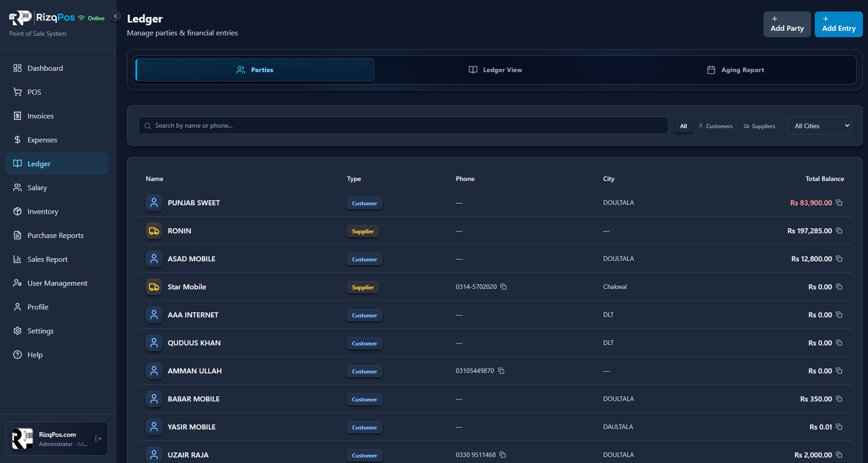Go to User Management
Screen dimensions: 868x463
(57, 283)
